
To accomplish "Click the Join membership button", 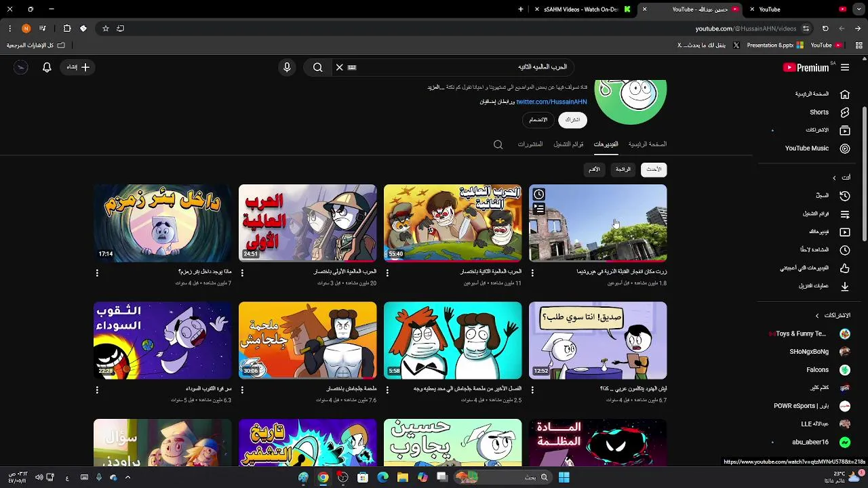I will point(538,120).
